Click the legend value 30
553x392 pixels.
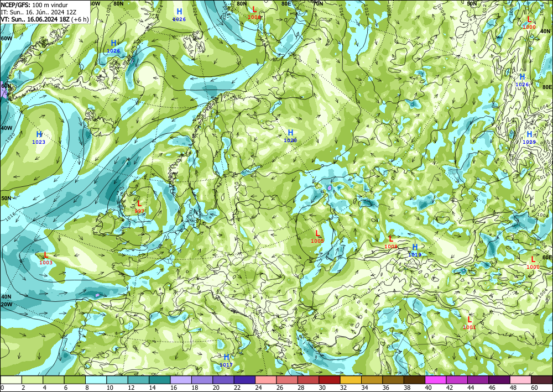click(322, 388)
